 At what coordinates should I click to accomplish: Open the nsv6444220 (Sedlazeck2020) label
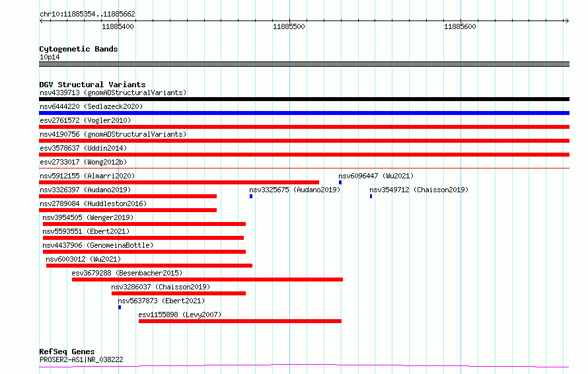pyautogui.click(x=91, y=106)
